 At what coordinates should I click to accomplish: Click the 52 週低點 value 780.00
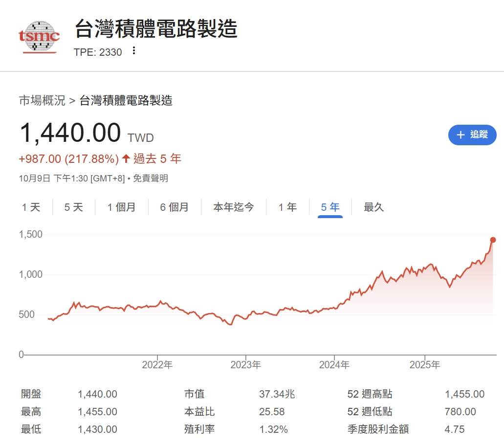[460, 412]
